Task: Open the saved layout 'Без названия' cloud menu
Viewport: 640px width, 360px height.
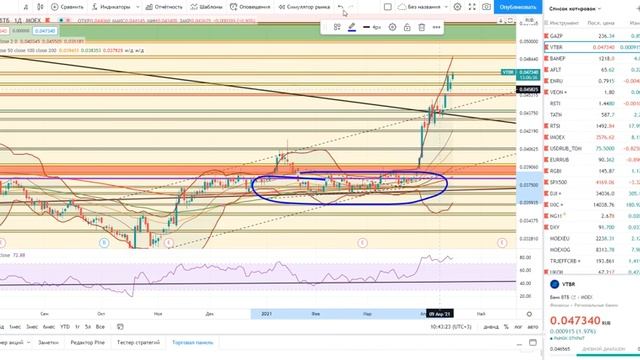Action: click(x=422, y=7)
